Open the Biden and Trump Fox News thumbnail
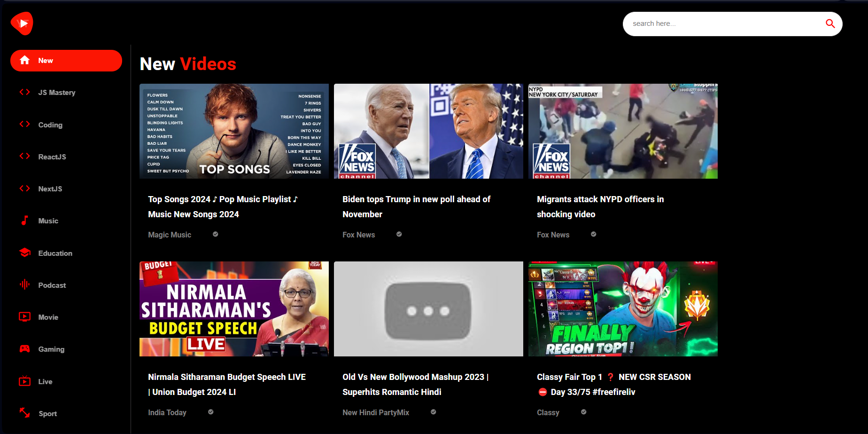Image resolution: width=868 pixels, height=434 pixels. coord(428,131)
